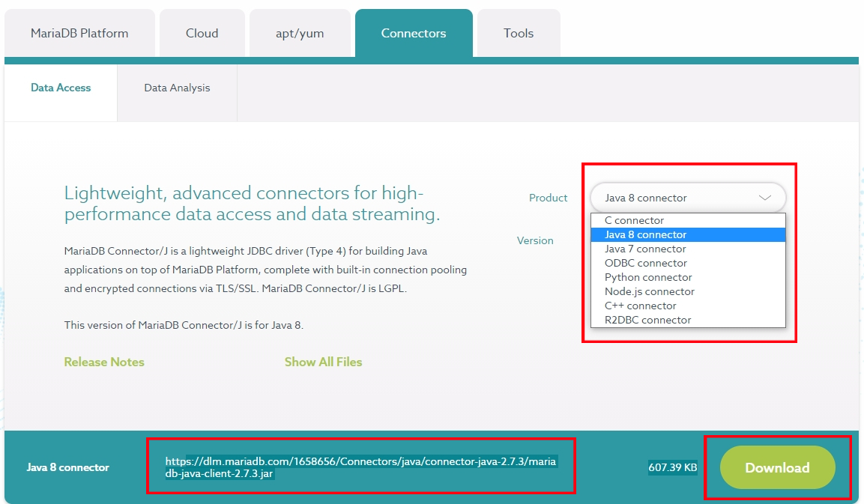The width and height of the screenshot is (864, 504).
Task: Click the Show All Files link
Action: click(x=324, y=362)
